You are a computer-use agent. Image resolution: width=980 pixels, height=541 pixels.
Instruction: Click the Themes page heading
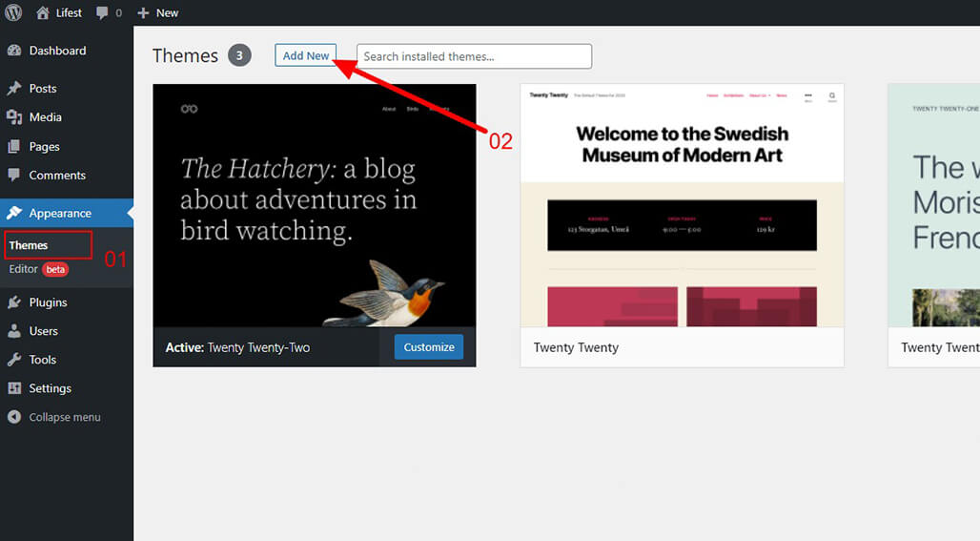[x=185, y=55]
